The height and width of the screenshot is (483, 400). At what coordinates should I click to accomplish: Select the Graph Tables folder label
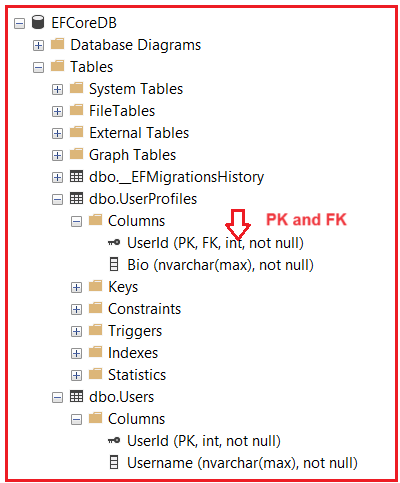point(132,155)
